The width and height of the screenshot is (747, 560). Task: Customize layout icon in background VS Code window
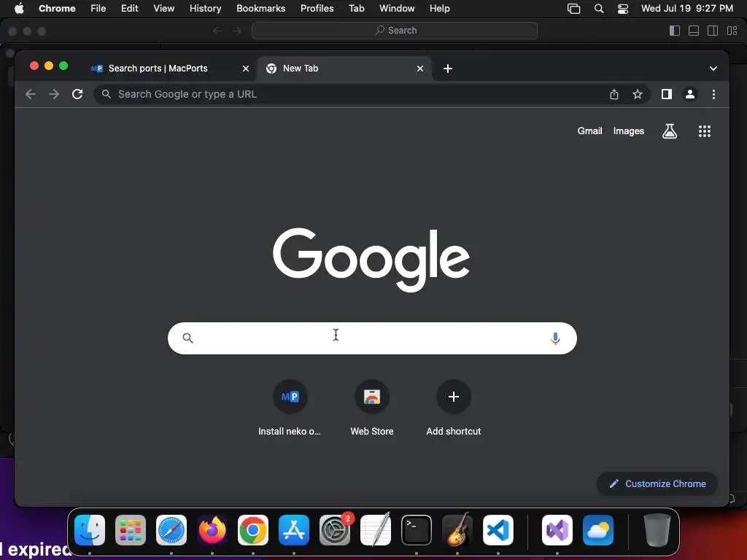click(732, 31)
